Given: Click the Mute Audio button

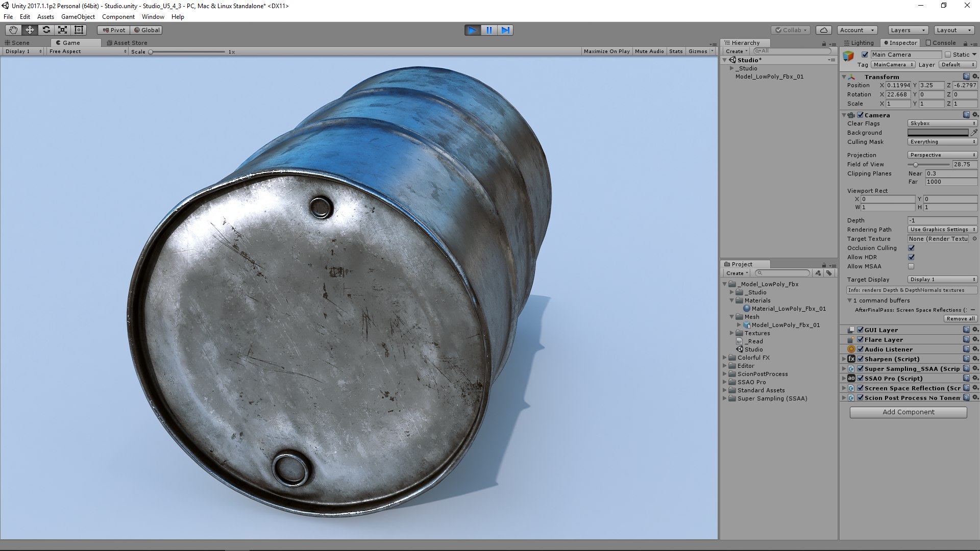Looking at the screenshot, I should (649, 52).
